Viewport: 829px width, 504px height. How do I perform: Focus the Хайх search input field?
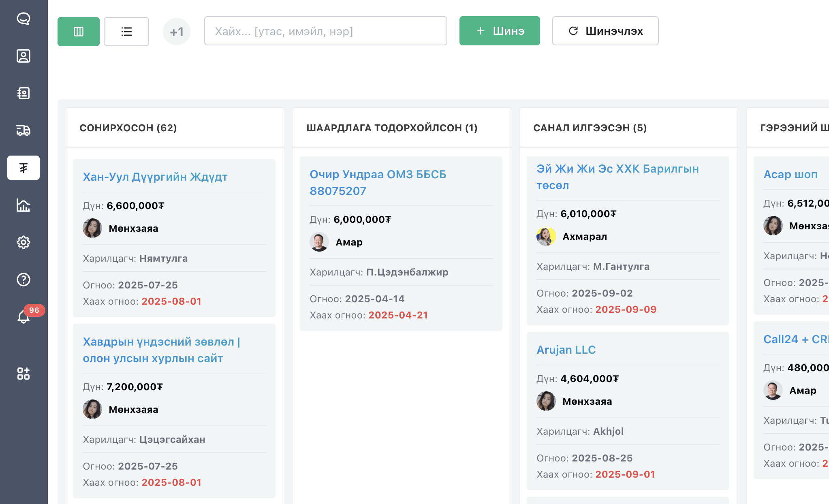click(325, 31)
